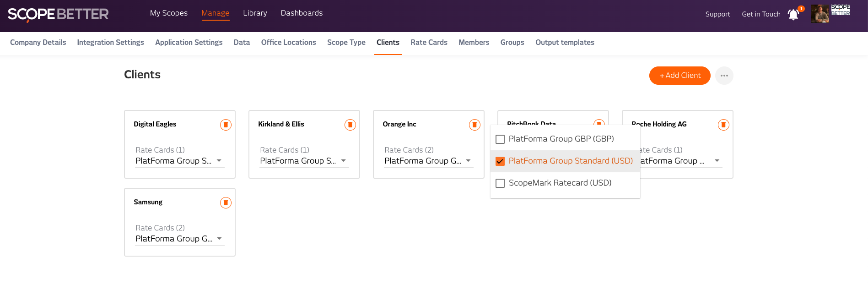Delete the Digital Eagles client
868x307 pixels.
click(226, 125)
